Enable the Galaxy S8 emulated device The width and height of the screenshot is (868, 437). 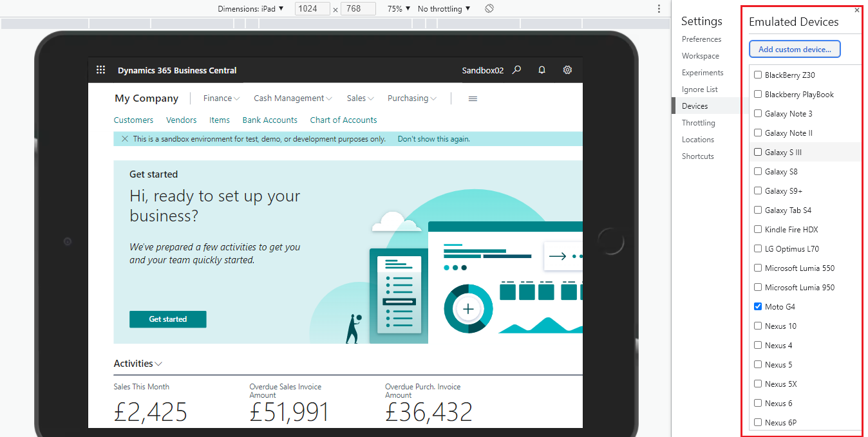(x=758, y=171)
